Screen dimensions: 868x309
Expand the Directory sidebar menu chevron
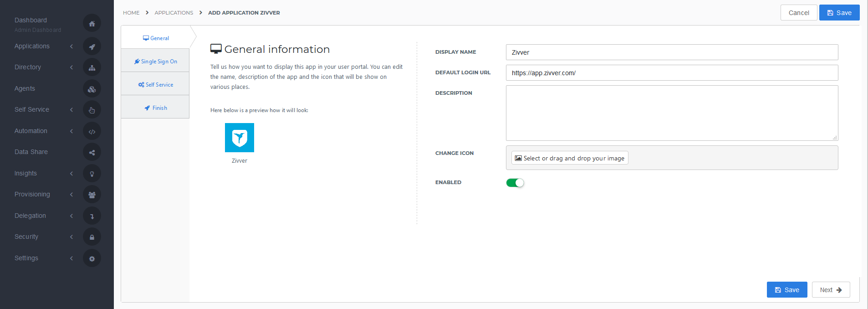pyautogui.click(x=71, y=67)
